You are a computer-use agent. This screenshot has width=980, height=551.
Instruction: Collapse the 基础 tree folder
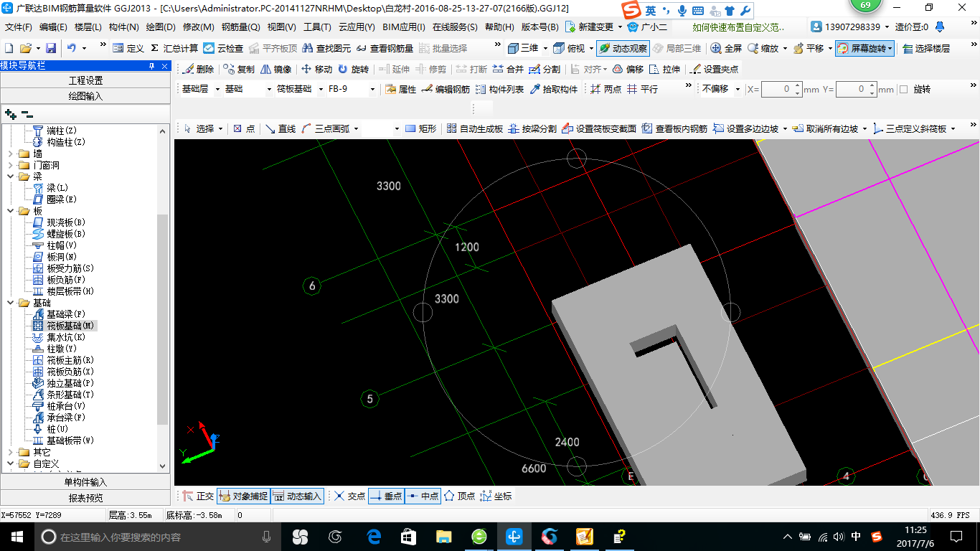[10, 303]
